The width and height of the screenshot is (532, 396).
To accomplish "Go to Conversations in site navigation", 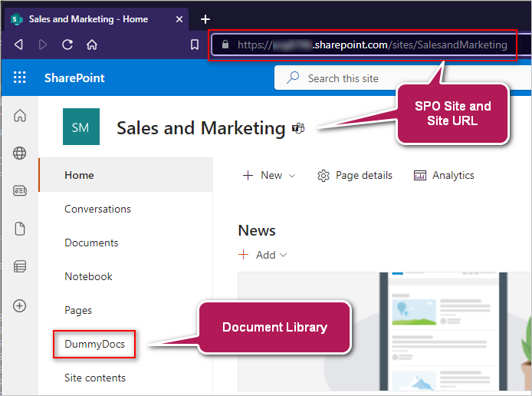I will click(97, 209).
